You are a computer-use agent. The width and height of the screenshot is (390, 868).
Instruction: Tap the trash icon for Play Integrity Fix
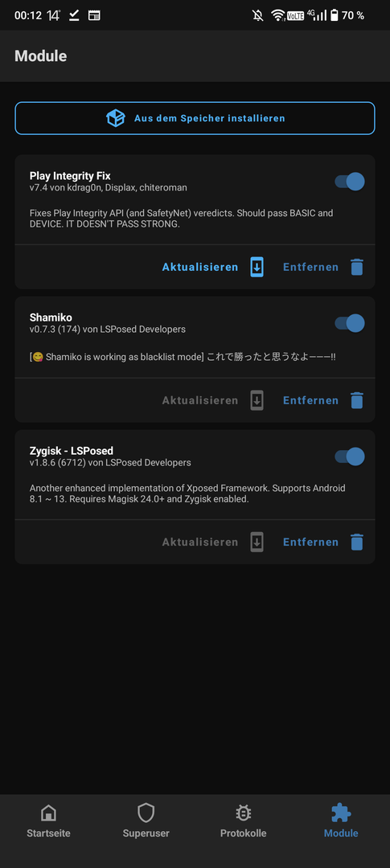(x=357, y=267)
